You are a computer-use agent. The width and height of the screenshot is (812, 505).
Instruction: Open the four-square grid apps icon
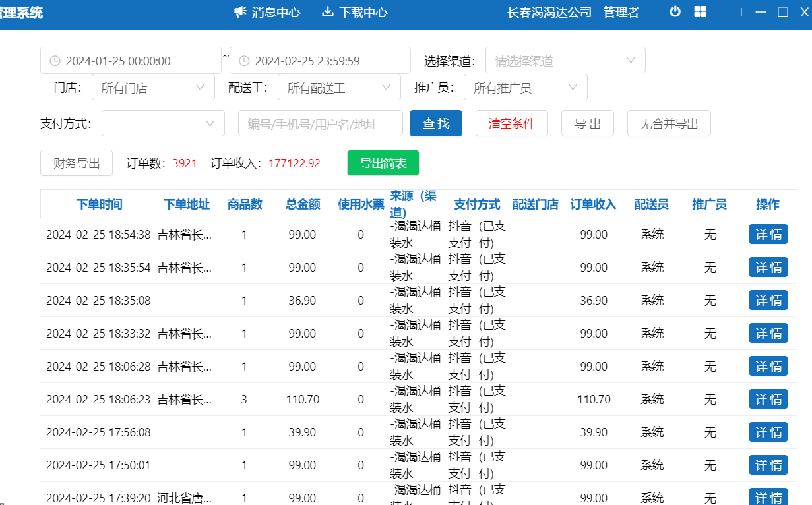click(701, 12)
